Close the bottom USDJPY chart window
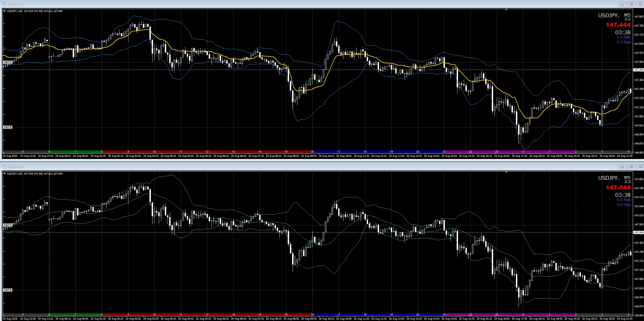 point(640,167)
